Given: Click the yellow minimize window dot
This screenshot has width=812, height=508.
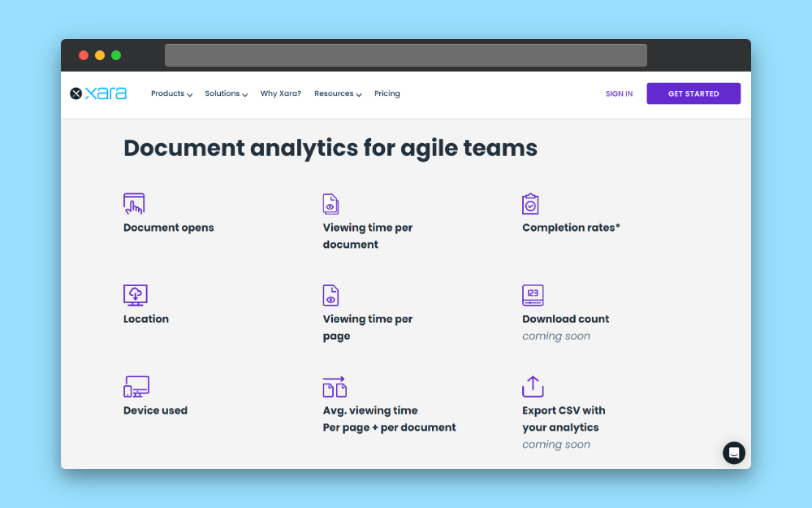Looking at the screenshot, I should point(100,55).
